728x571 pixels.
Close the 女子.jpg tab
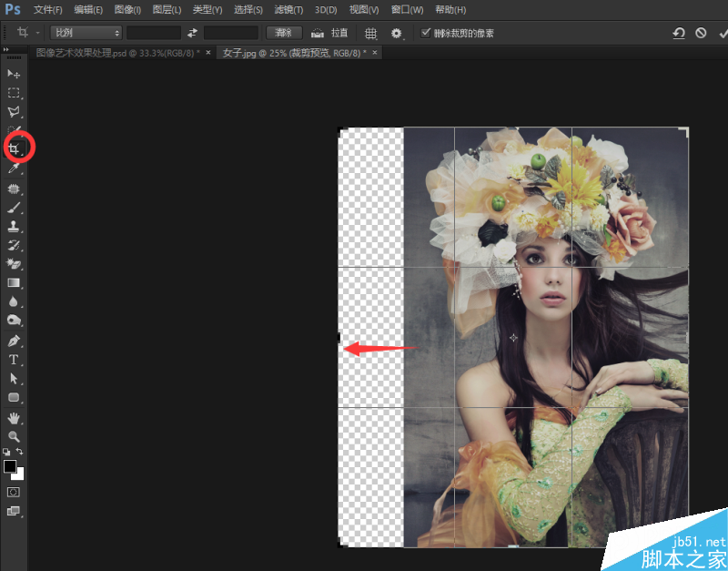[375, 53]
